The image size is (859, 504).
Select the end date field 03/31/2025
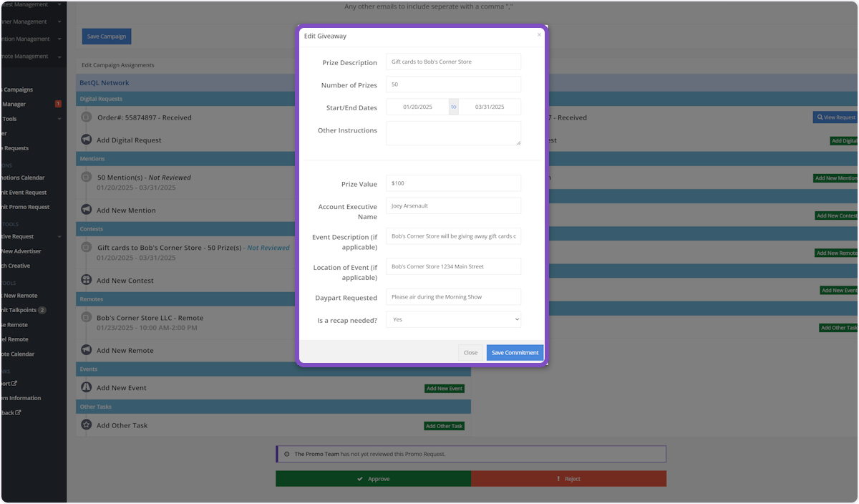point(490,107)
